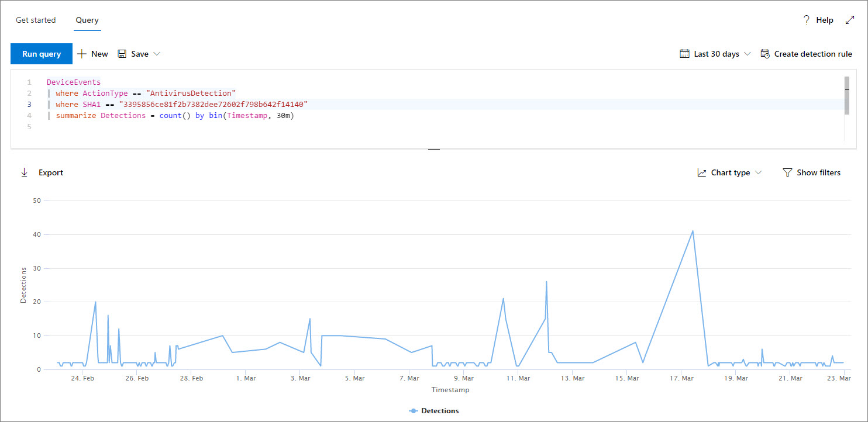Click the editor resize splitter handle
Screen dimensions: 868x422
pos(433,150)
